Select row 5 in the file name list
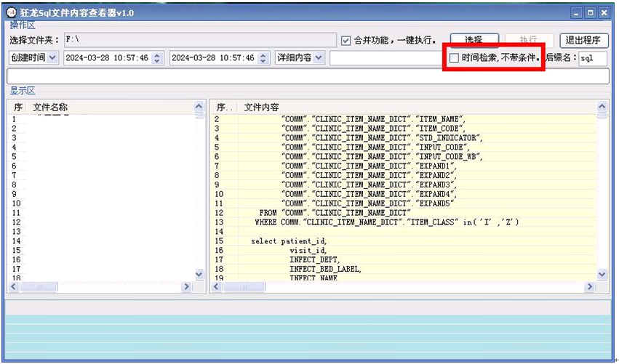This screenshot has height=364, width=619. (101, 156)
